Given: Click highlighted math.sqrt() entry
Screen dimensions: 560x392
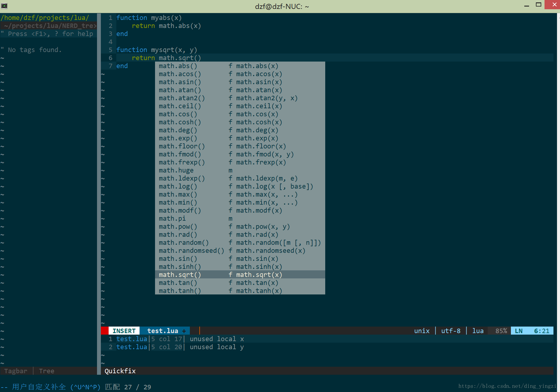Looking at the screenshot, I should pos(240,275).
